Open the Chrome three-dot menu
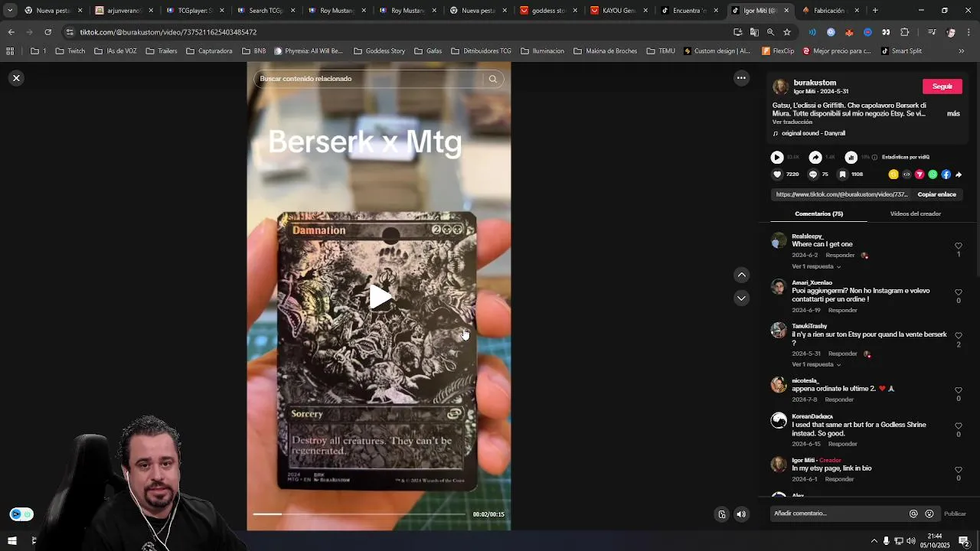This screenshot has height=551, width=980. coord(969,32)
